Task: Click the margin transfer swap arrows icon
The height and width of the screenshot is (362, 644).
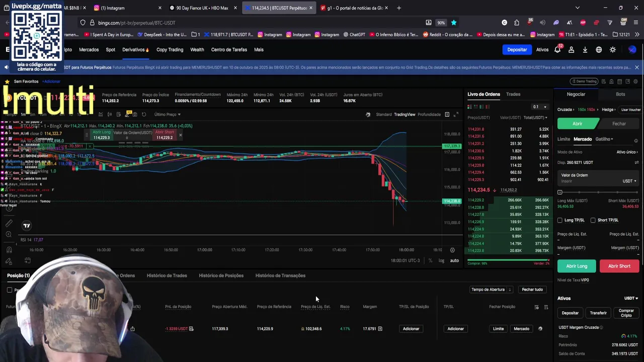Action: (x=636, y=162)
